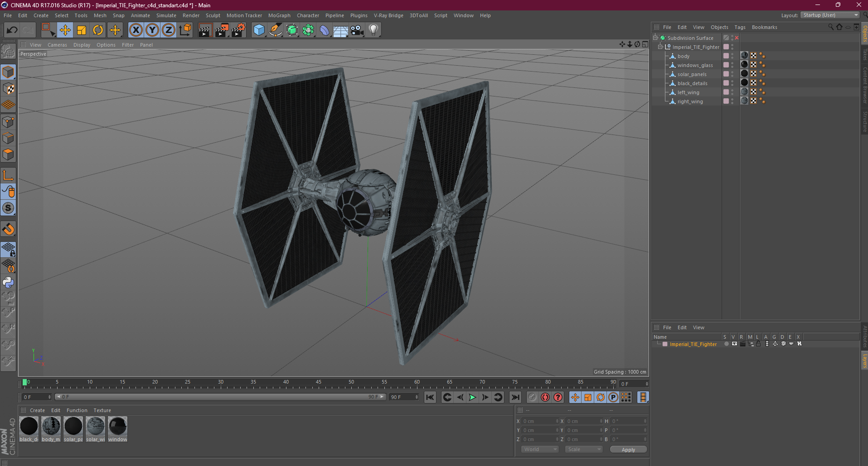Image resolution: width=868 pixels, height=466 pixels.
Task: Toggle Z axis lock
Action: tap(169, 30)
